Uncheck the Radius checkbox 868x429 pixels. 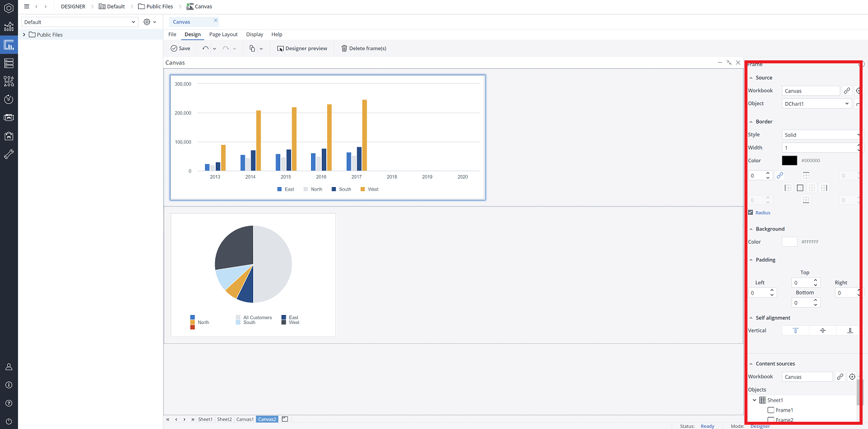(749, 212)
